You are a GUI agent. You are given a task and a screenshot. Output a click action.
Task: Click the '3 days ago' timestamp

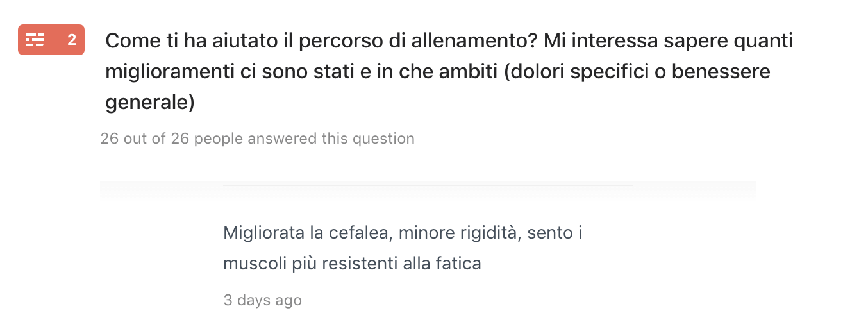[262, 300]
